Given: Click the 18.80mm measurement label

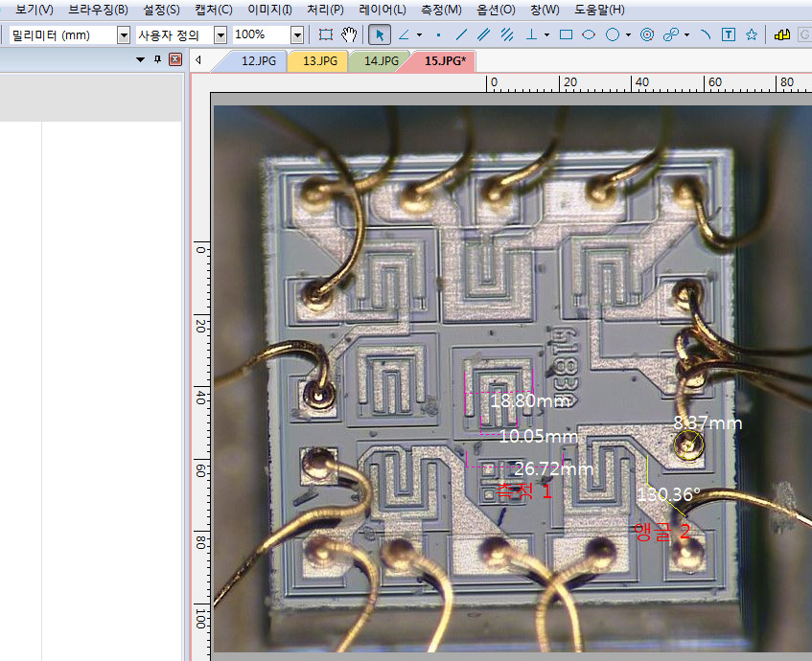Looking at the screenshot, I should 529,400.
